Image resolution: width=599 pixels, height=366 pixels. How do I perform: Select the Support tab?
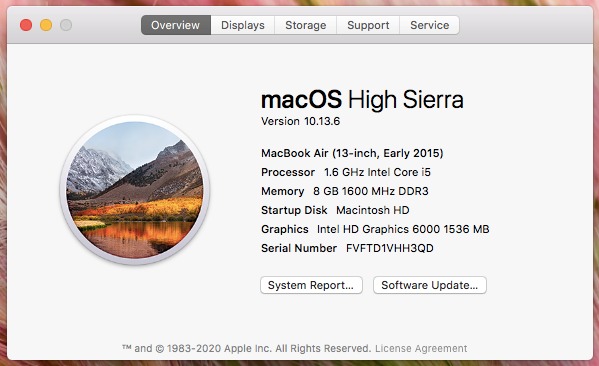(x=368, y=25)
